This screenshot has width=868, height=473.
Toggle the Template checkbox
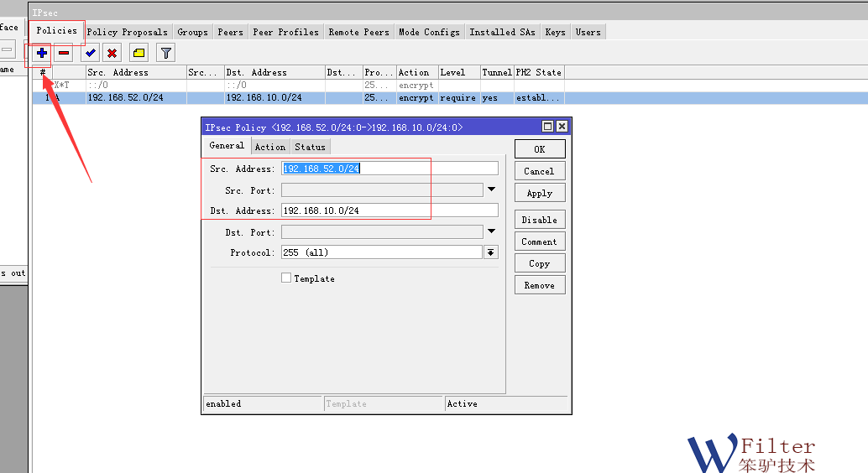[286, 278]
